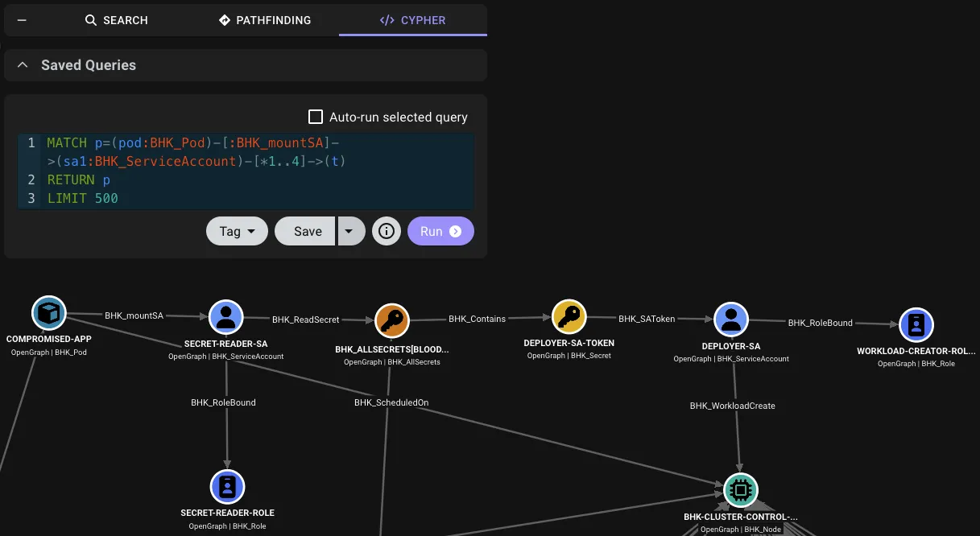980x536 pixels.
Task: Select the SECRET-READER-ROLE node icon
Action: [x=228, y=487]
